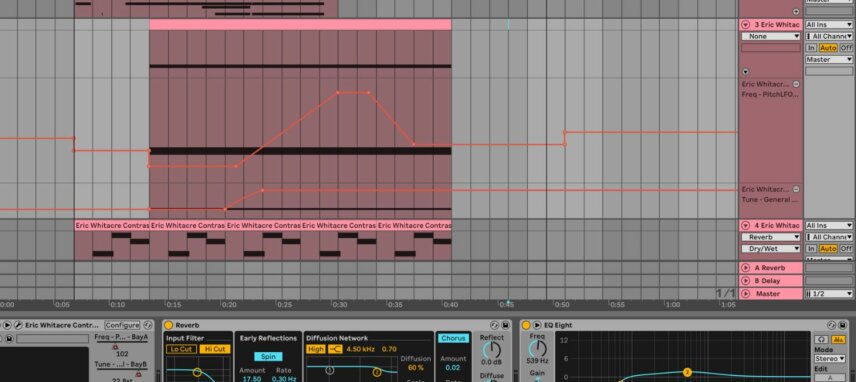Open the EQ Eight Stereo mode dropdown

click(x=829, y=359)
